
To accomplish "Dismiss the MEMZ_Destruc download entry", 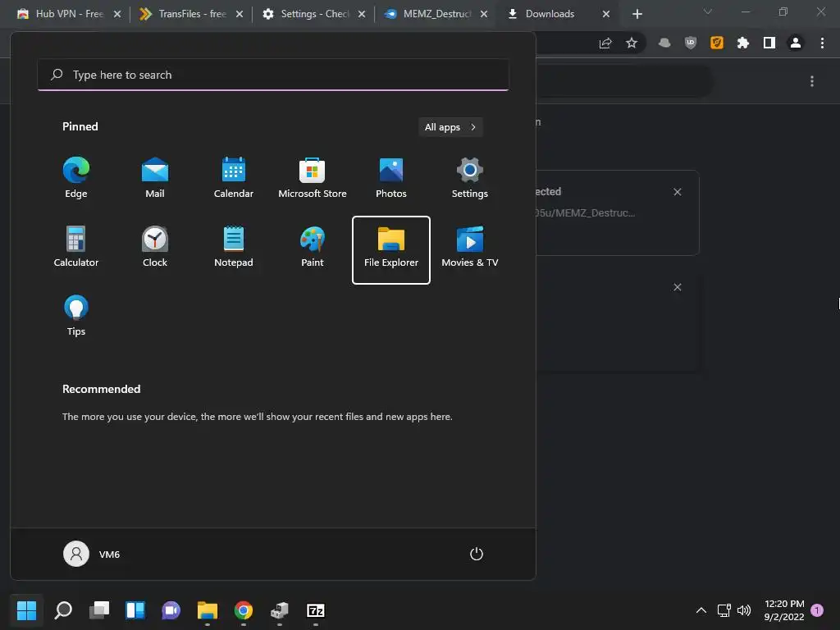I will 677,192.
